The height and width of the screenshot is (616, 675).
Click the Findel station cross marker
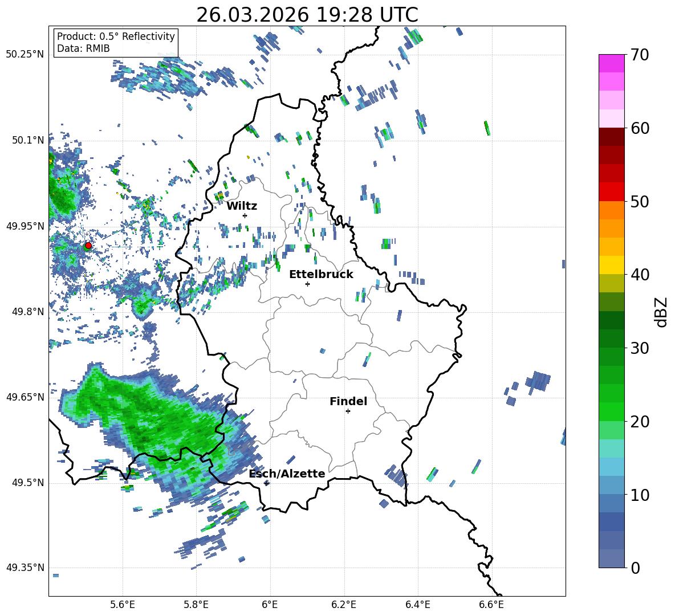click(x=348, y=411)
